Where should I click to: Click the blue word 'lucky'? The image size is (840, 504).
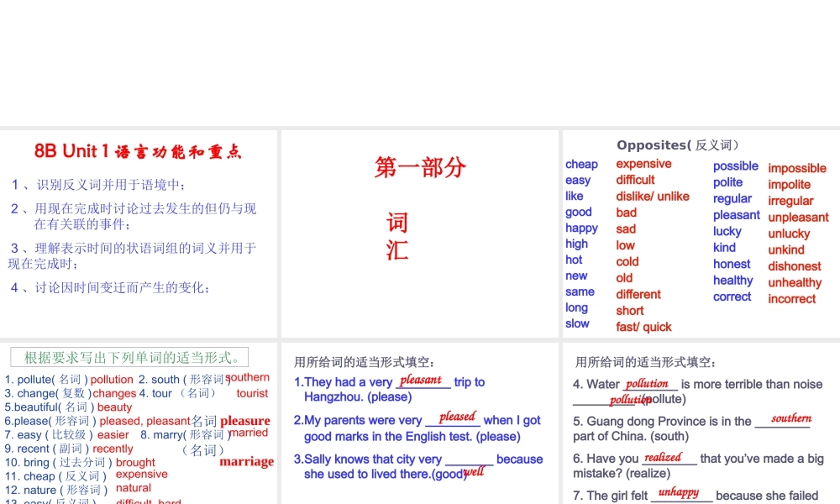tap(727, 231)
